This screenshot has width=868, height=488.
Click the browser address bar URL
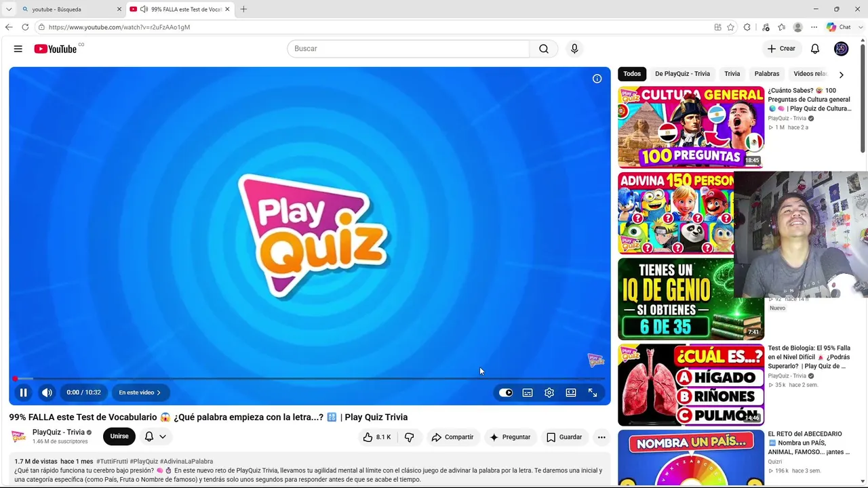pyautogui.click(x=119, y=27)
